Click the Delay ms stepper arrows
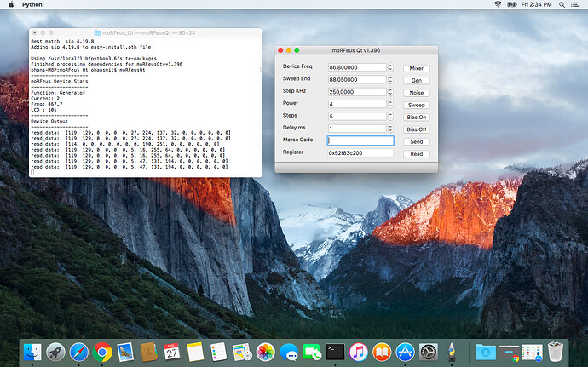 click(x=390, y=129)
